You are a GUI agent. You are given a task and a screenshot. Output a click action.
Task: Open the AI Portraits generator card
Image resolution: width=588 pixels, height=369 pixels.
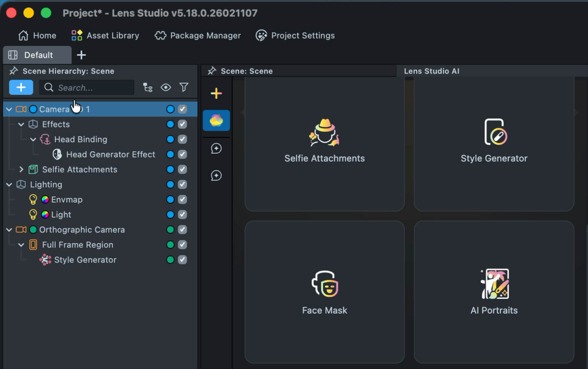(494, 292)
